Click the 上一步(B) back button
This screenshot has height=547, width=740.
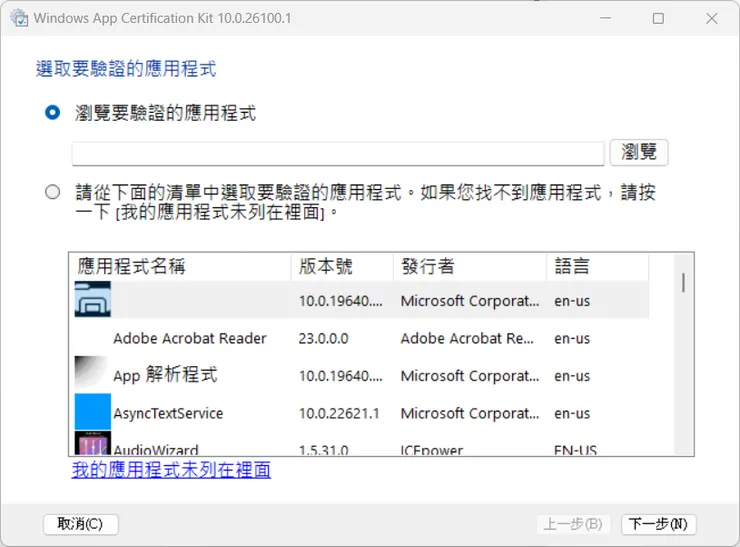tap(573, 524)
